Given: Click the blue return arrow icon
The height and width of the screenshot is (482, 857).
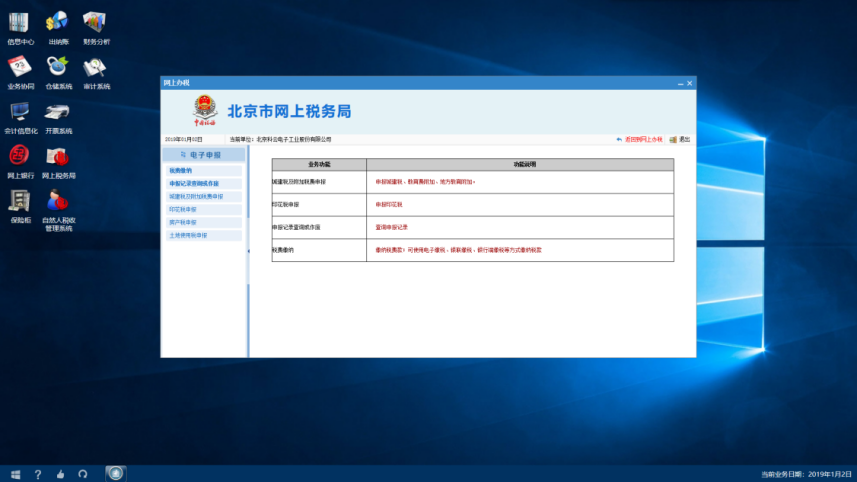Looking at the screenshot, I should tap(619, 139).
